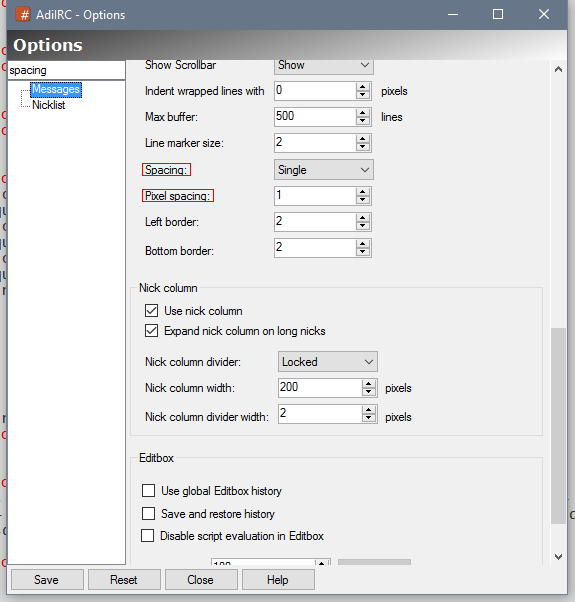This screenshot has width=575, height=602.
Task: Click the AdiIRC hash app icon
Action: [x=23, y=15]
